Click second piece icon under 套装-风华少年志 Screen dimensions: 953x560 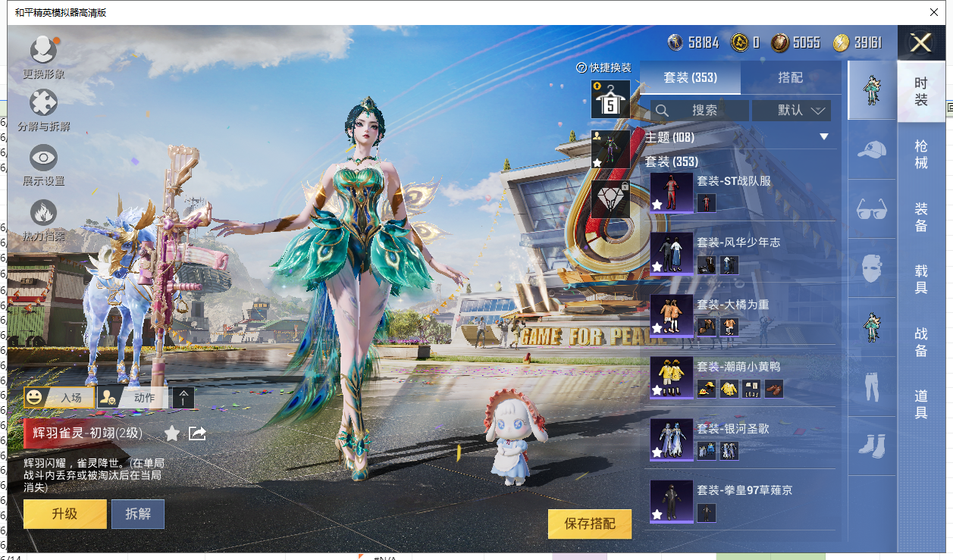(x=729, y=265)
